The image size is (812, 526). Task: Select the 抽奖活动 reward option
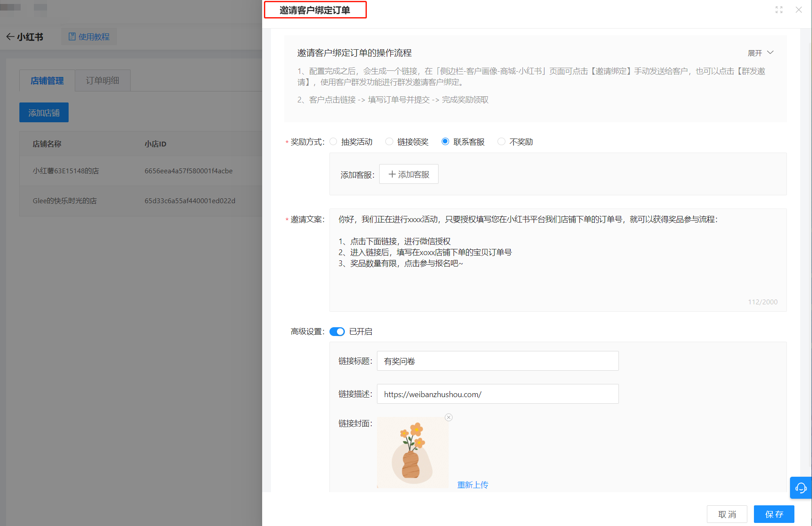pos(333,142)
